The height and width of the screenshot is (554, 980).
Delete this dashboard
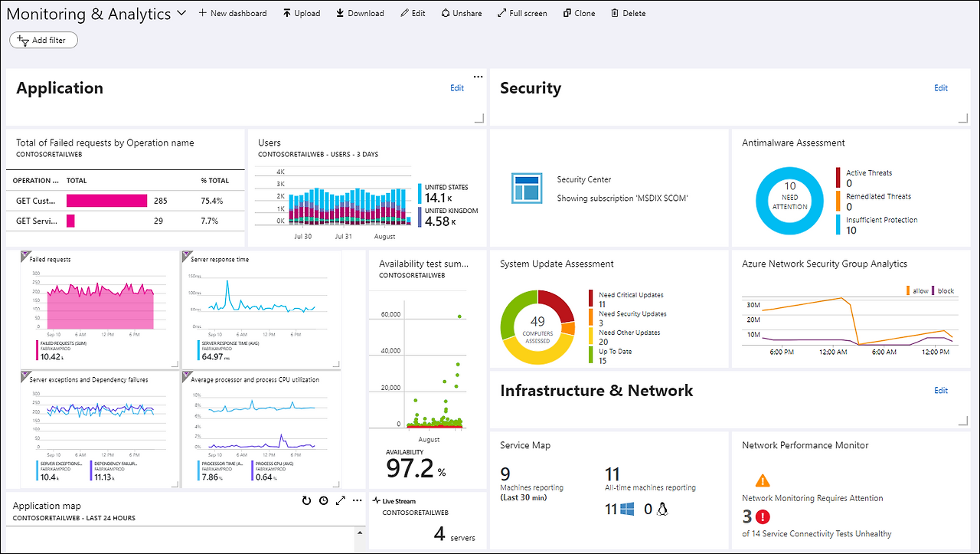click(628, 13)
